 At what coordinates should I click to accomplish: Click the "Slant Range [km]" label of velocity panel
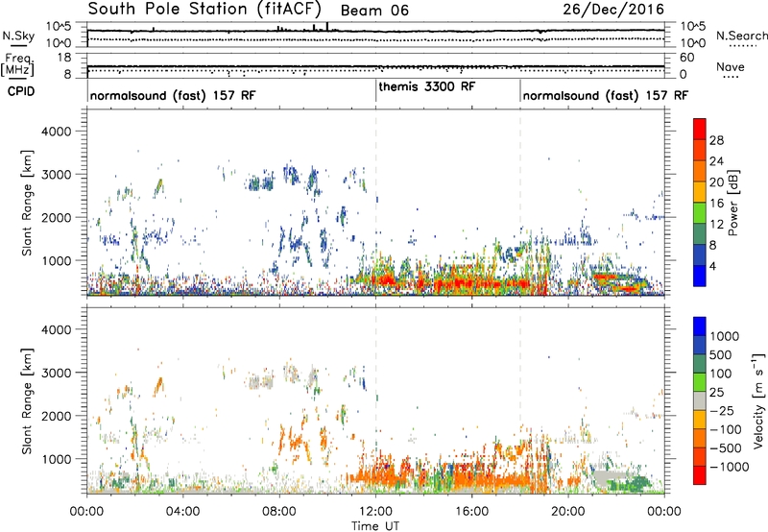(x=27, y=401)
